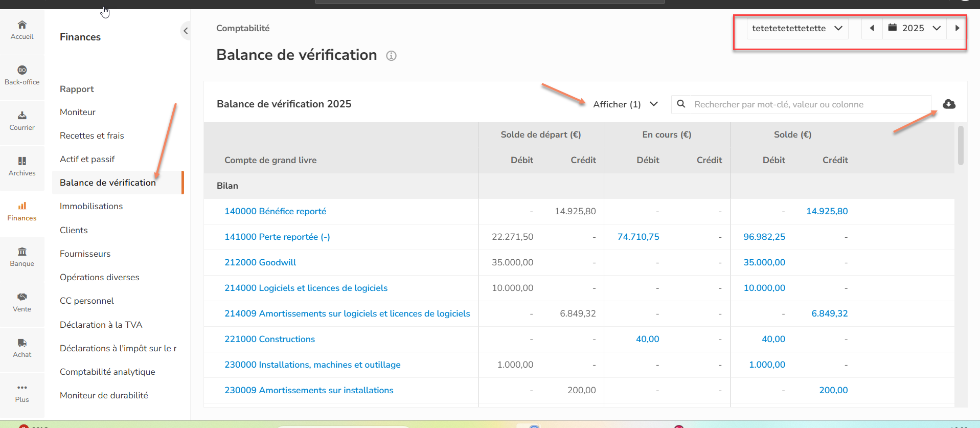Open account 230009 Amortissements sur installations
The height and width of the screenshot is (428, 980).
pyautogui.click(x=309, y=390)
